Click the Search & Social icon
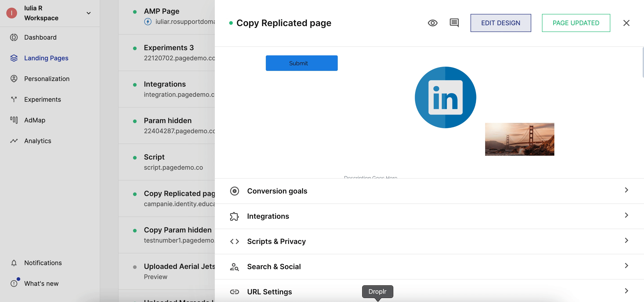Image resolution: width=644 pixels, height=302 pixels. (x=234, y=267)
